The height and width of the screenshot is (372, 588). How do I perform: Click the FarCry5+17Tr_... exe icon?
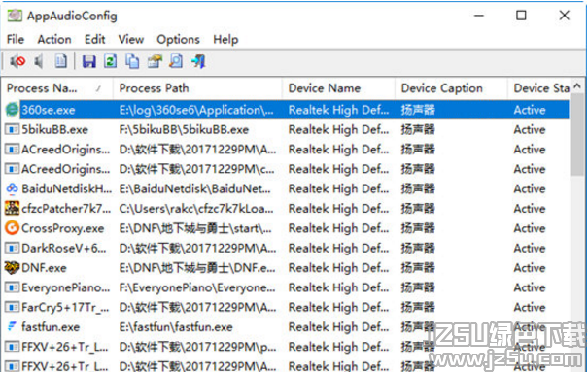point(12,307)
